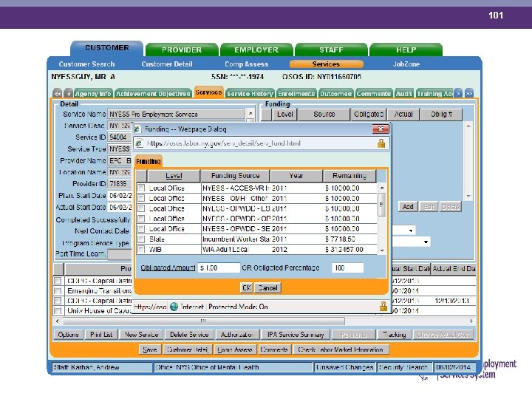This screenshot has height=399, width=532.
Task: Click Cancel in Funding dialog
Action: (x=267, y=288)
